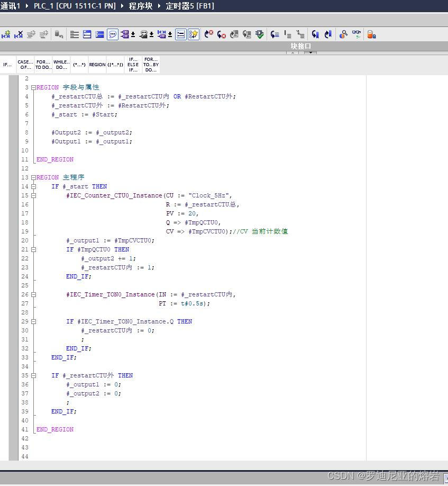Open dropdown beside the go to tag icon
The width and height of the screenshot is (448, 486).
tap(170, 34)
